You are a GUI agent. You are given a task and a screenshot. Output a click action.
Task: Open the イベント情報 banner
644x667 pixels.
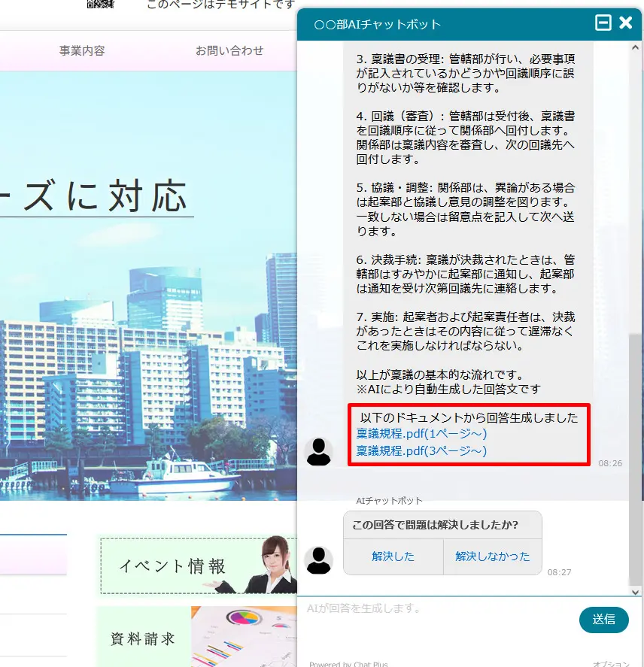pyautogui.click(x=197, y=565)
